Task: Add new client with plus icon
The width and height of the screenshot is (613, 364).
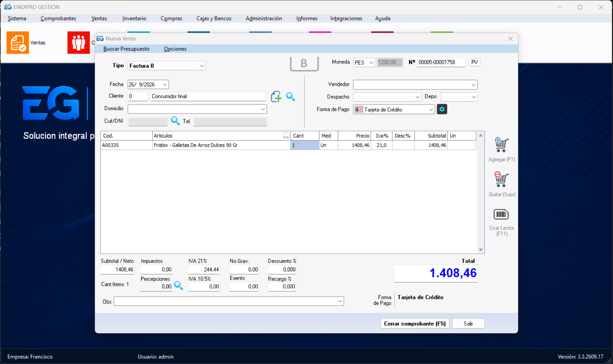Action: point(276,97)
